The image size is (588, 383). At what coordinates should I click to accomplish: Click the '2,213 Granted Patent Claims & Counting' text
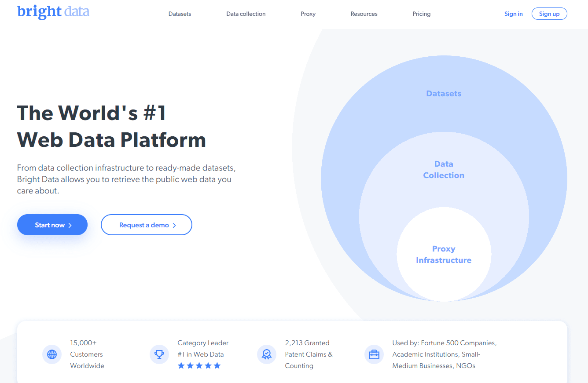309,354
